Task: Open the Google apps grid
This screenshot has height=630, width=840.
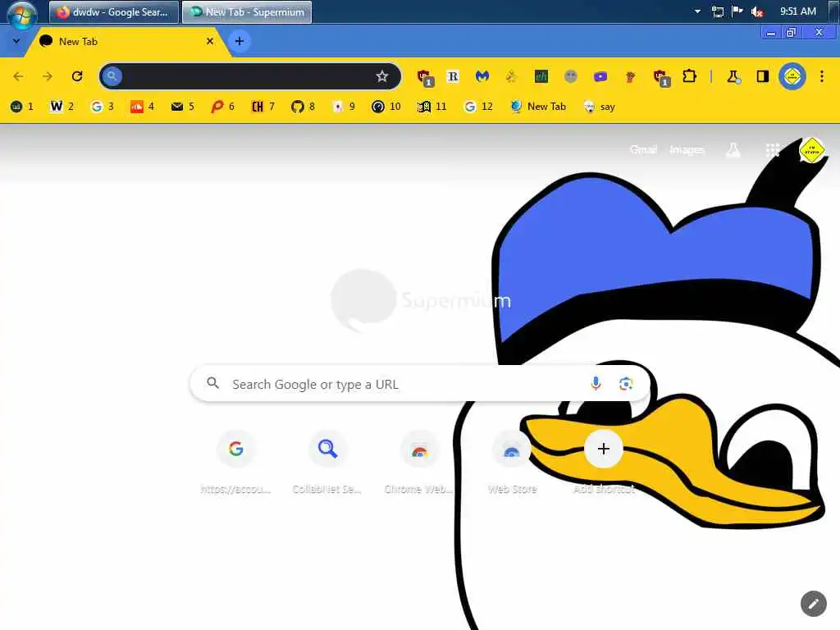Action: [773, 150]
